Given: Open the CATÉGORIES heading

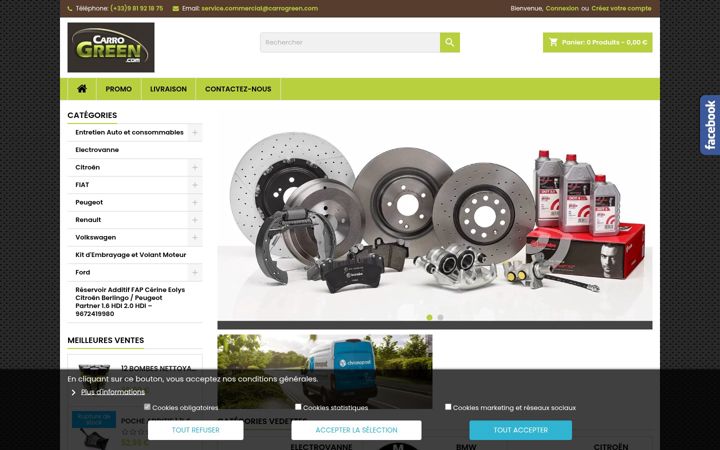Looking at the screenshot, I should [x=92, y=115].
